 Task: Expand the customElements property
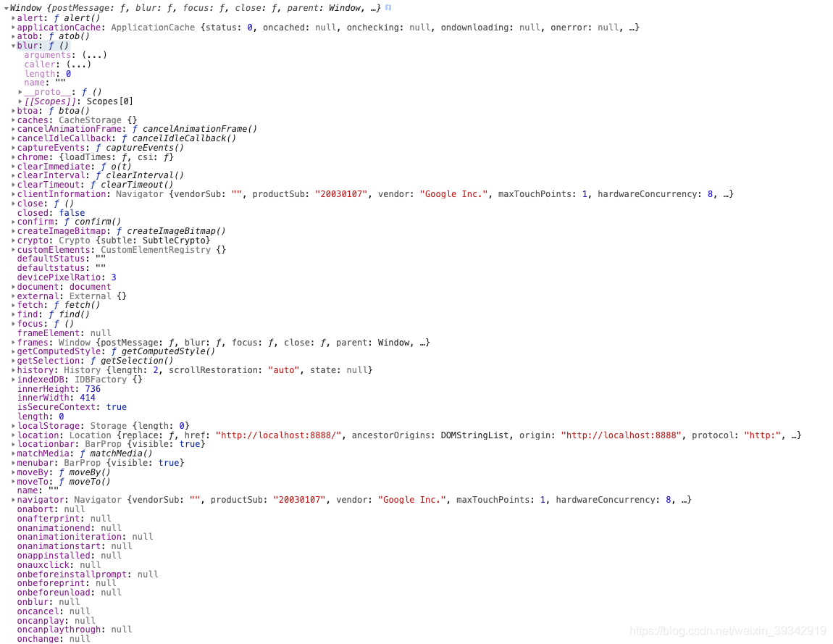pyautogui.click(x=13, y=250)
